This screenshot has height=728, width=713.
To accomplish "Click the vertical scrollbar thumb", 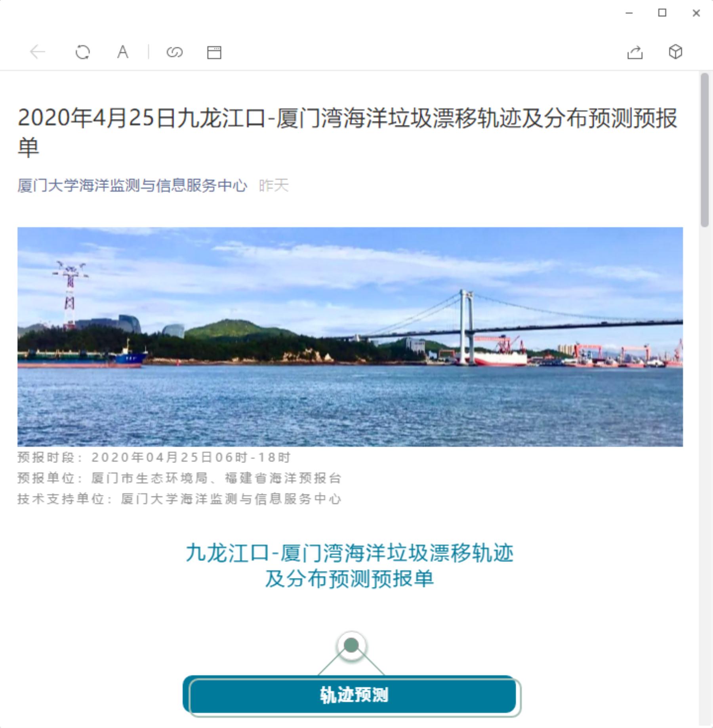I will click(x=705, y=150).
